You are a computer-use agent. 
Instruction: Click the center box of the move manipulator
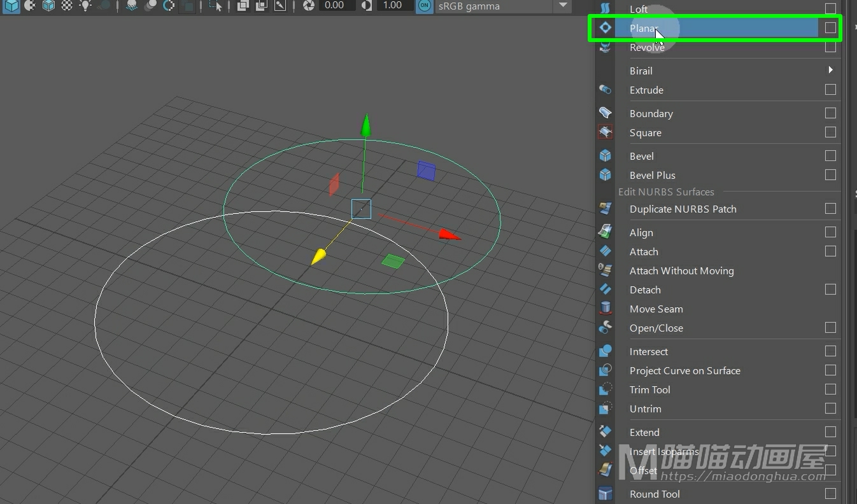[x=361, y=209]
